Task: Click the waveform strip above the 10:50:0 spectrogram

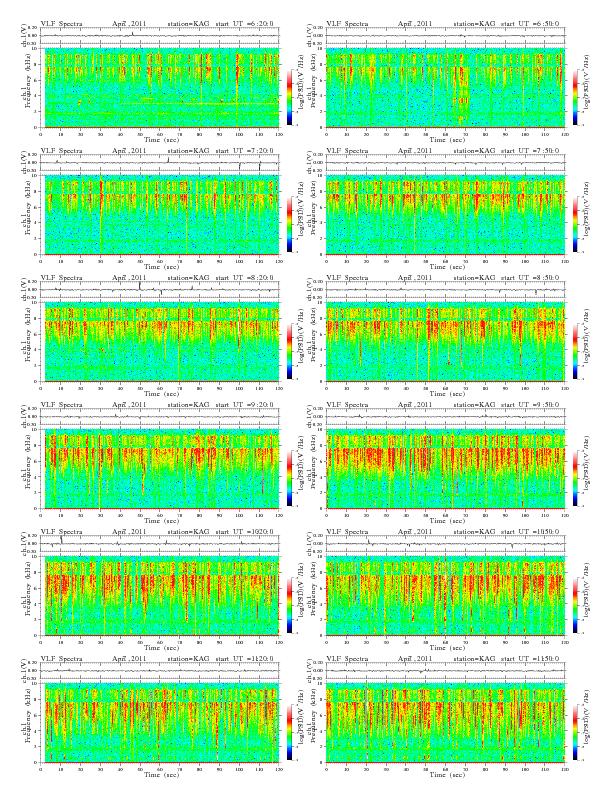Action: pos(445,543)
